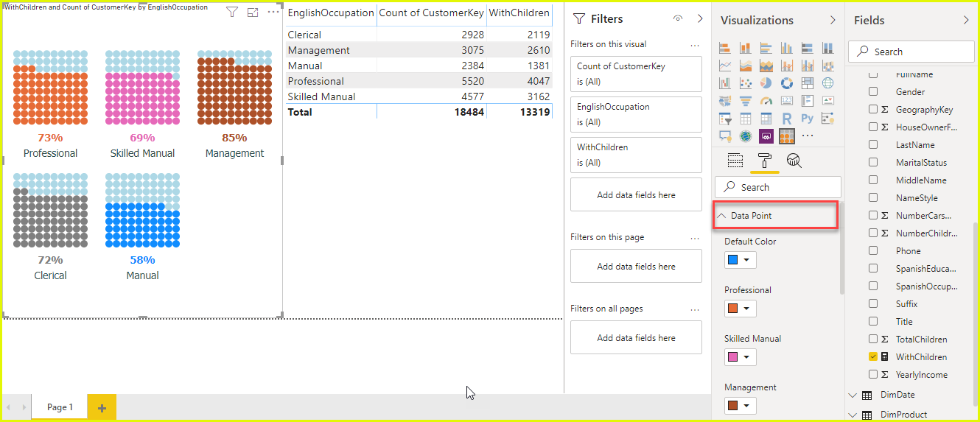Select the R script visual icon
This screenshot has width=980, height=422.
point(787,119)
